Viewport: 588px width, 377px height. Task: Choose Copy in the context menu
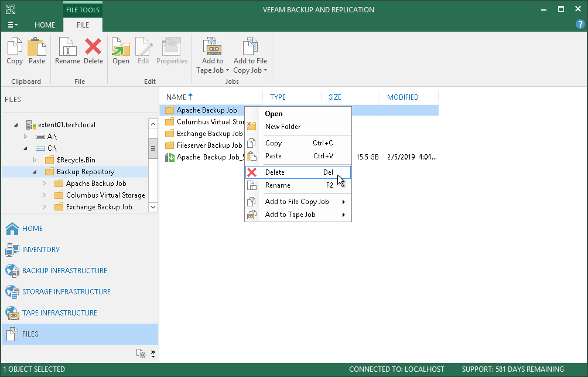[298, 143]
